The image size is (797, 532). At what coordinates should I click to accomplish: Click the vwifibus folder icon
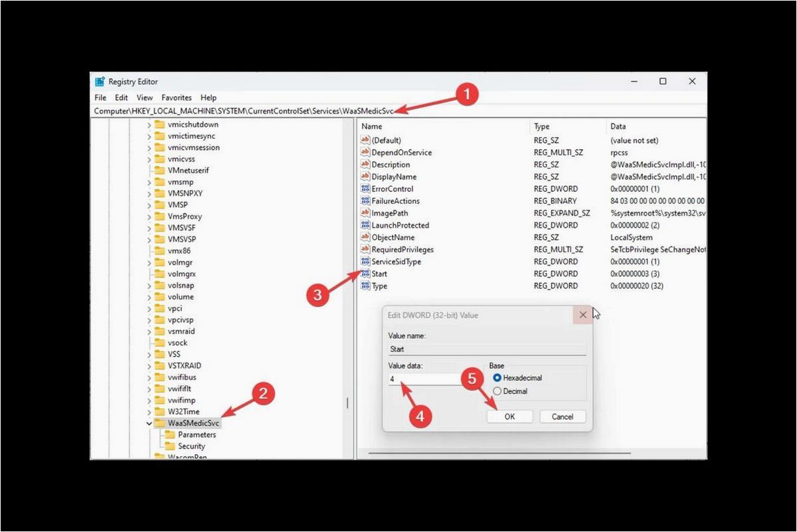coord(159,377)
